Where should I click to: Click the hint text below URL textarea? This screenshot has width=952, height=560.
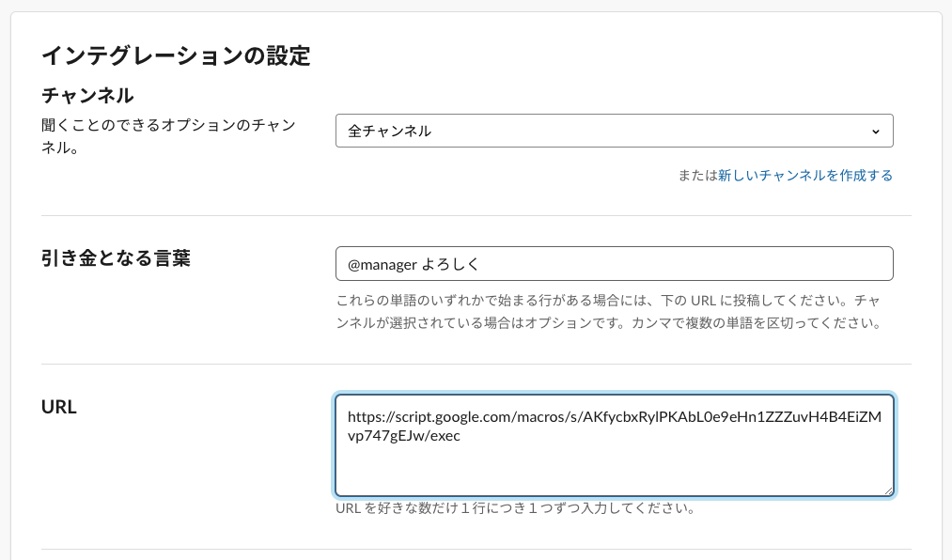pyautogui.click(x=515, y=507)
